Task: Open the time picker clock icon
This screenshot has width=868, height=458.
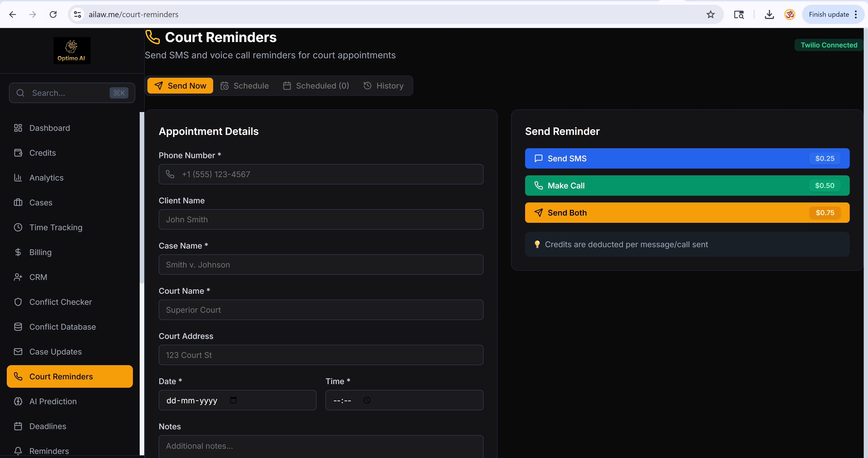Action: tap(367, 400)
